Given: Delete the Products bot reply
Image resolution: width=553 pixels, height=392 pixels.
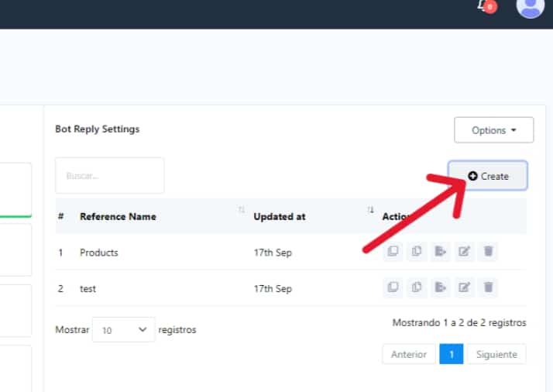Looking at the screenshot, I should point(488,251).
